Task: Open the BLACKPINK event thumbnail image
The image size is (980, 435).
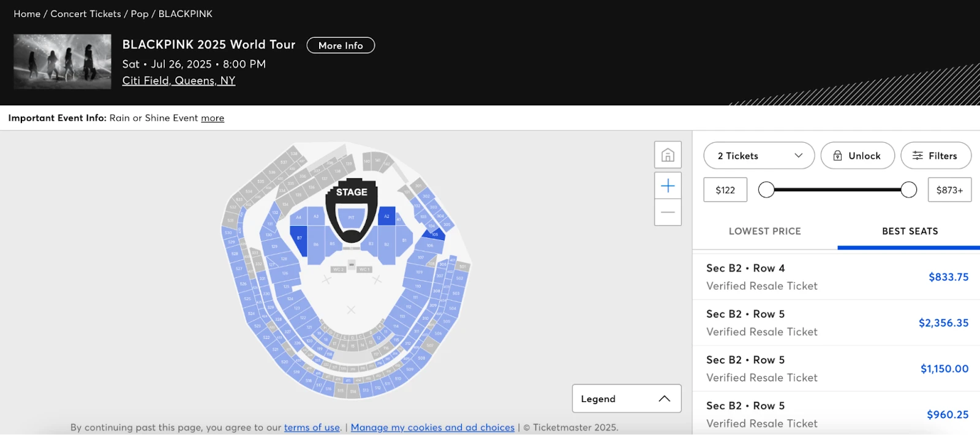Action: click(62, 61)
